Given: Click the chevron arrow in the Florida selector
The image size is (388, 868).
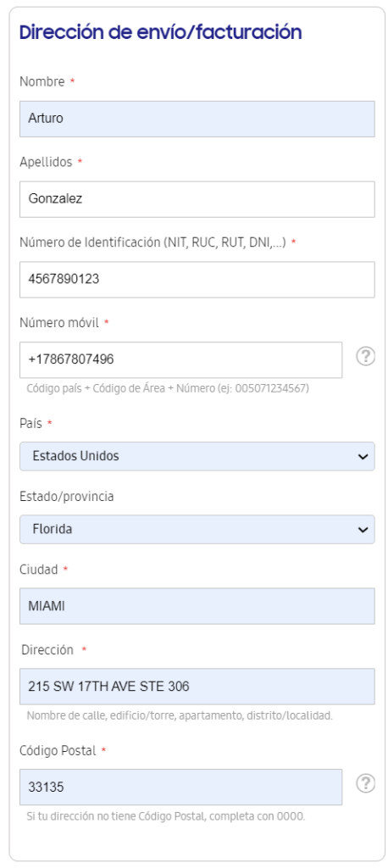Looking at the screenshot, I should pos(363,530).
